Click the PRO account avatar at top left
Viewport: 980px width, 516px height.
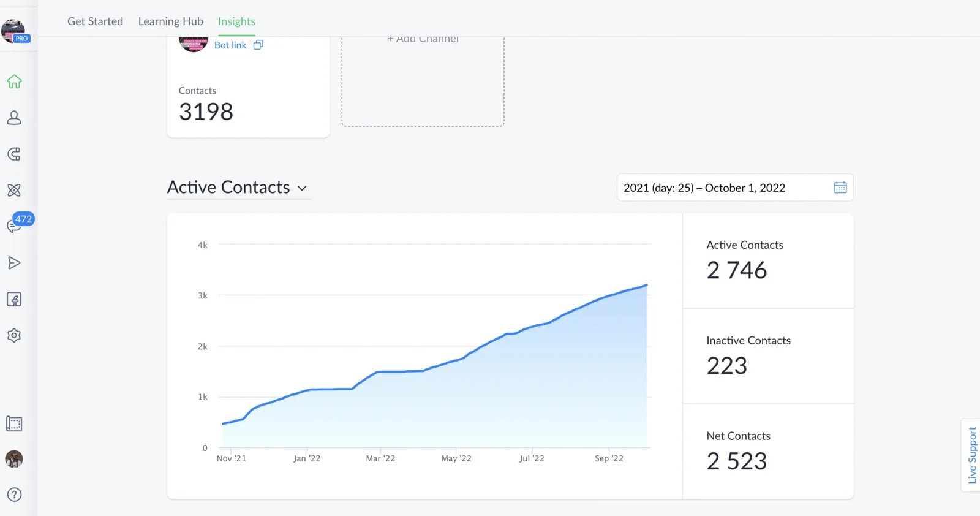(13, 31)
